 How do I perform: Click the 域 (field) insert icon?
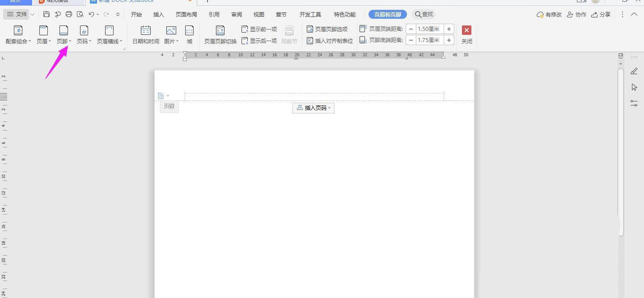click(x=189, y=34)
